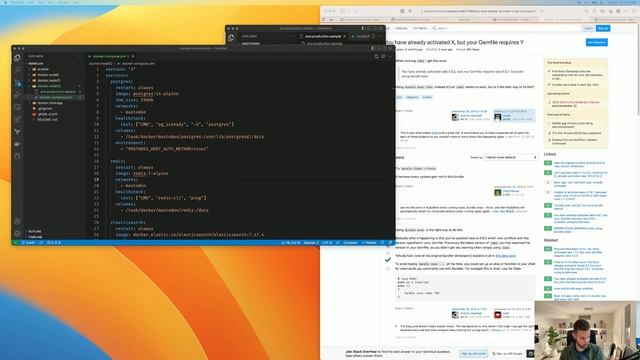
Task: Open Apple menu in macOS menu bar
Action: point(5,2)
